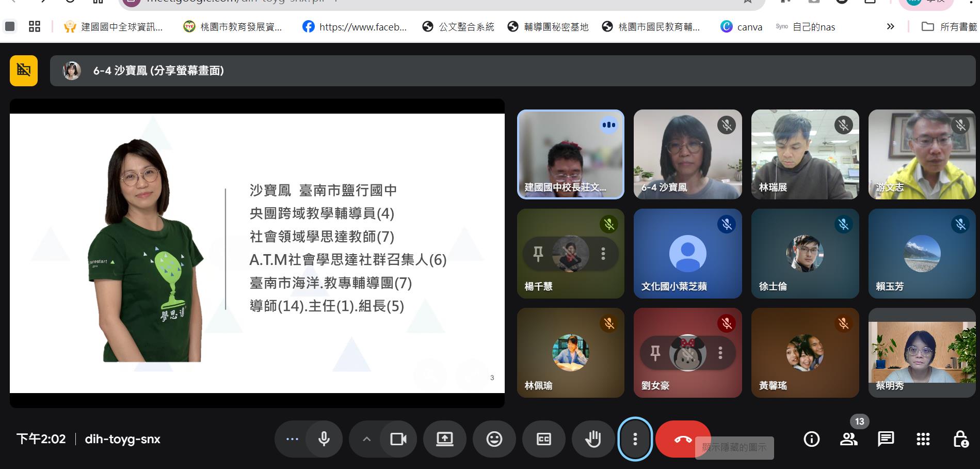
Task: Mute the microphone
Action: (x=324, y=439)
